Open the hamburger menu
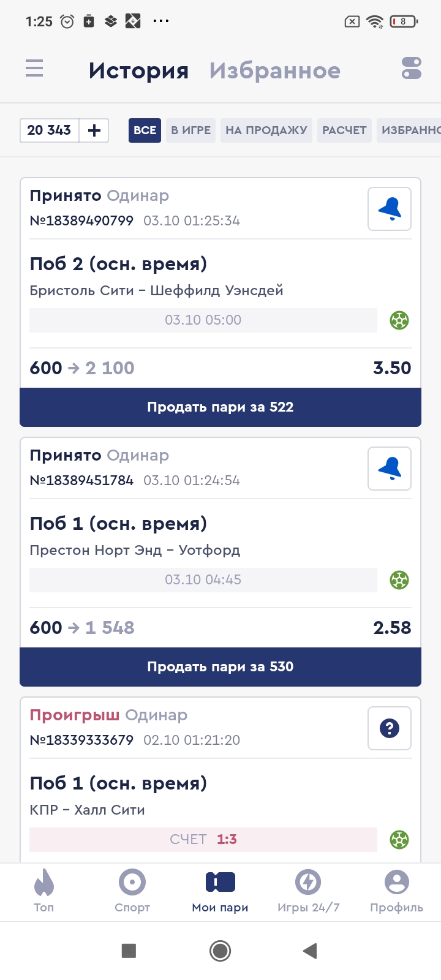Image resolution: width=441 pixels, height=980 pixels. tap(34, 68)
